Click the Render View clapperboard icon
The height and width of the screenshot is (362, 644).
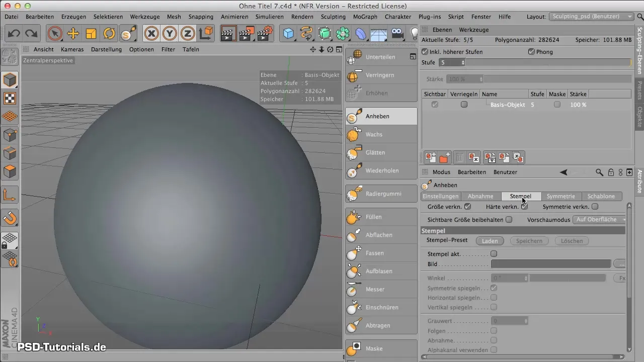pyautogui.click(x=228, y=34)
